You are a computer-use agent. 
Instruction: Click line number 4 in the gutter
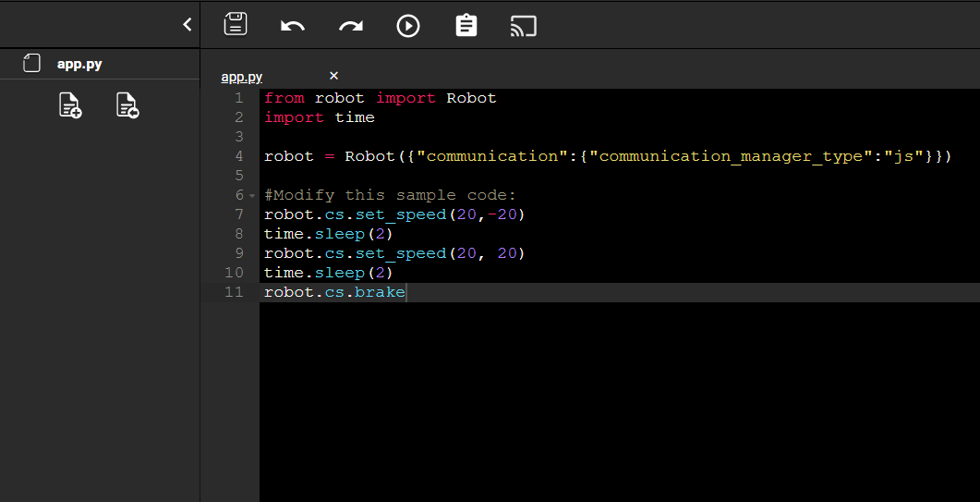pyautogui.click(x=239, y=156)
